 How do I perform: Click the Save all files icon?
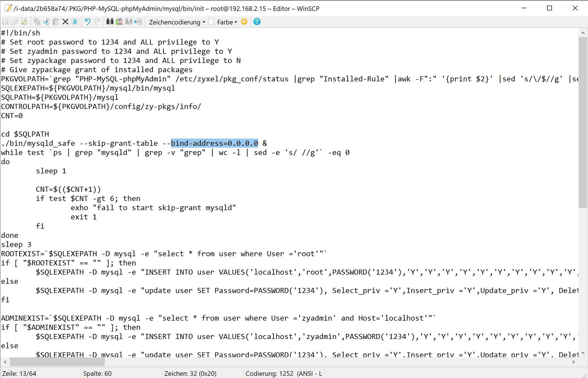pyautogui.click(x=15, y=22)
